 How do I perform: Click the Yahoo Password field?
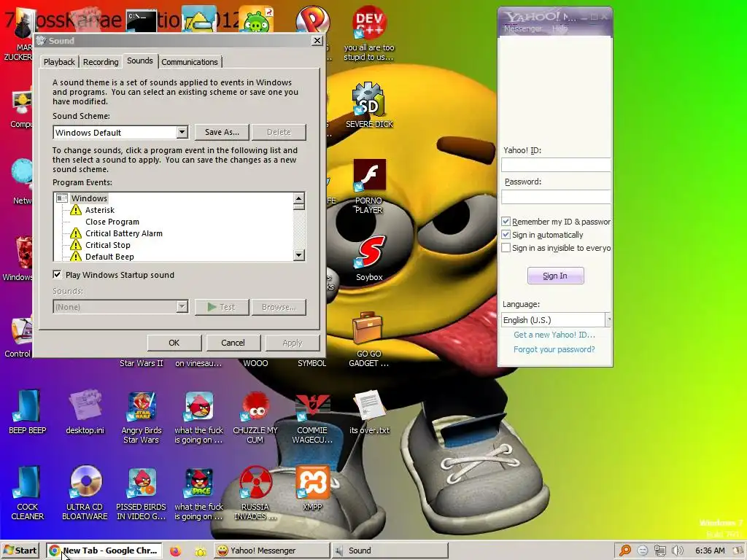coord(556,196)
